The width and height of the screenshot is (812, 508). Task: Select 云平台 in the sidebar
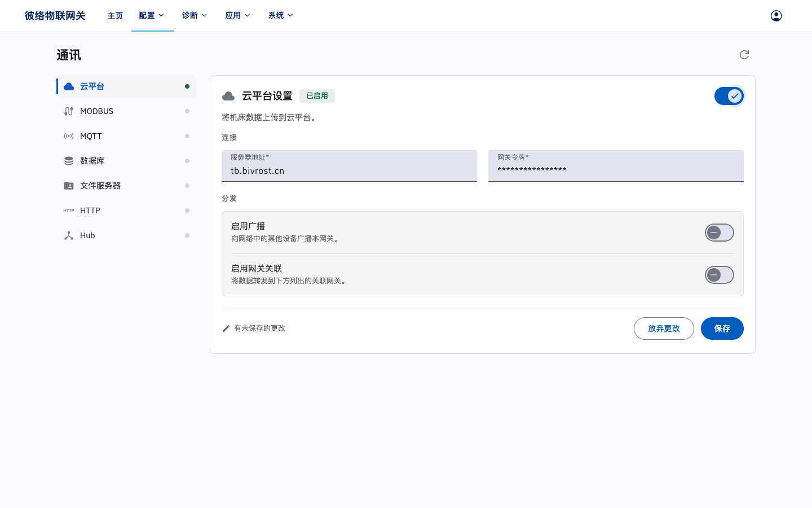click(x=126, y=86)
